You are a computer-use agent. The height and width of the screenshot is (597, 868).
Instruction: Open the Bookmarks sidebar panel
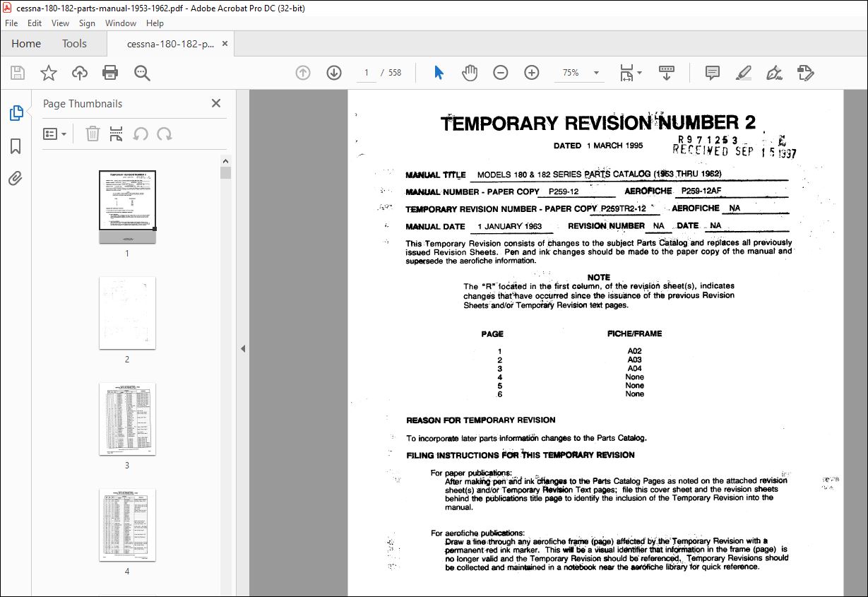pyautogui.click(x=16, y=146)
